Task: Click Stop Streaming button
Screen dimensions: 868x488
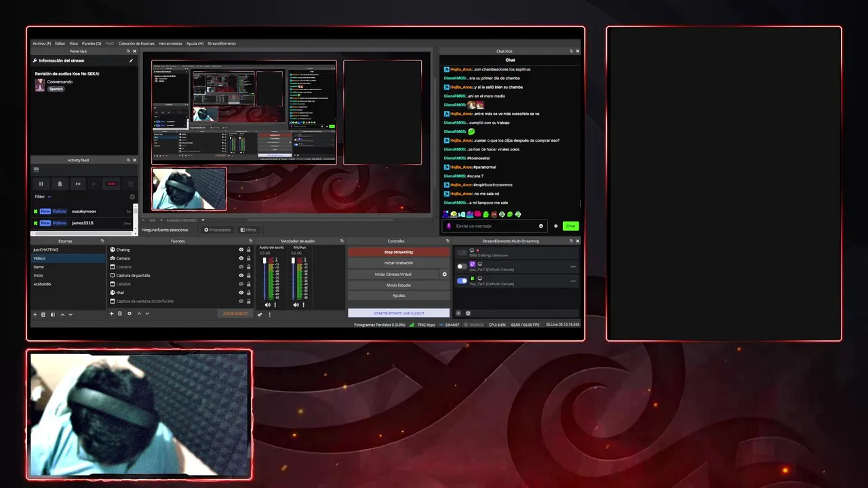Action: click(399, 252)
